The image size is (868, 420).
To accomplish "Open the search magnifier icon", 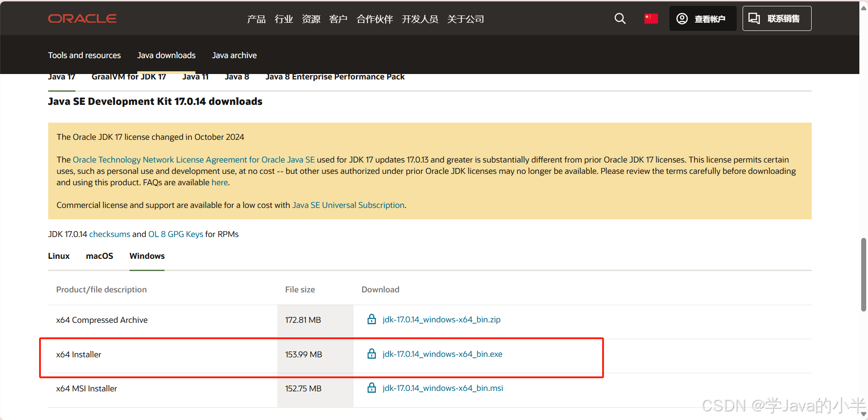I will [620, 19].
